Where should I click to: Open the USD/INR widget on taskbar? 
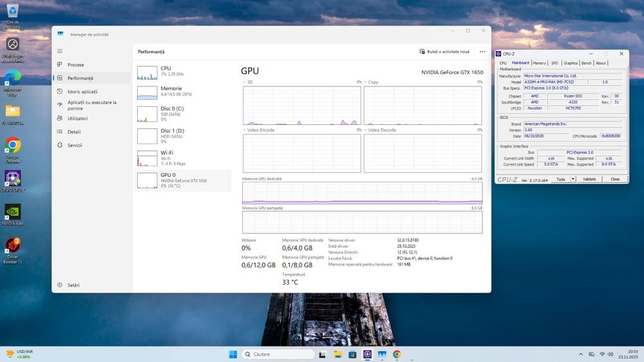(x=19, y=354)
